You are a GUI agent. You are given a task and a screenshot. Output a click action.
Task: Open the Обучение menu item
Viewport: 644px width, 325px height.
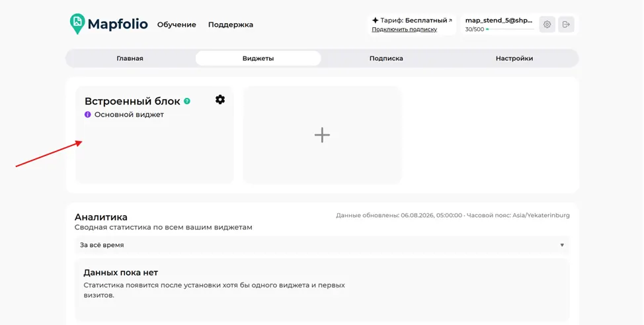point(177,24)
